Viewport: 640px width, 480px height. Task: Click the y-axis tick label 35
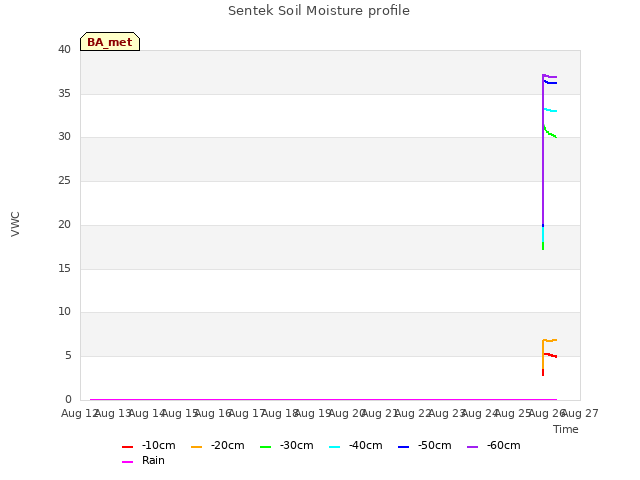pos(64,93)
